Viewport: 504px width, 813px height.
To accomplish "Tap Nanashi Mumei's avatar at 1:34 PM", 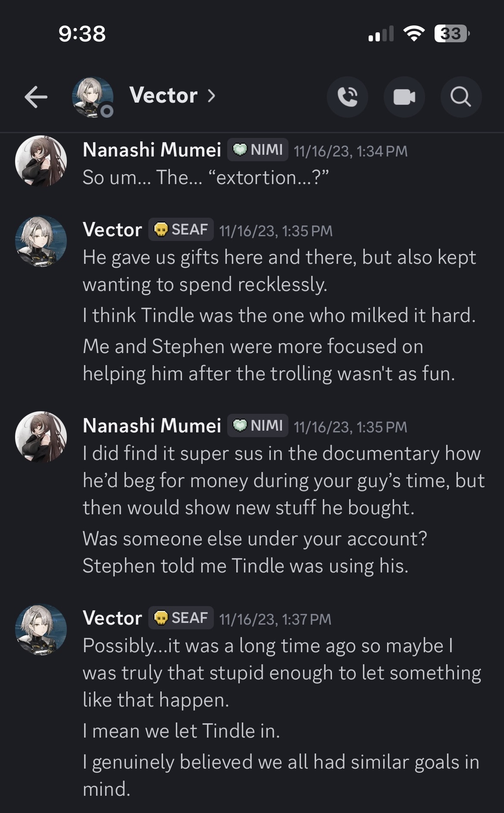I will (x=41, y=161).
